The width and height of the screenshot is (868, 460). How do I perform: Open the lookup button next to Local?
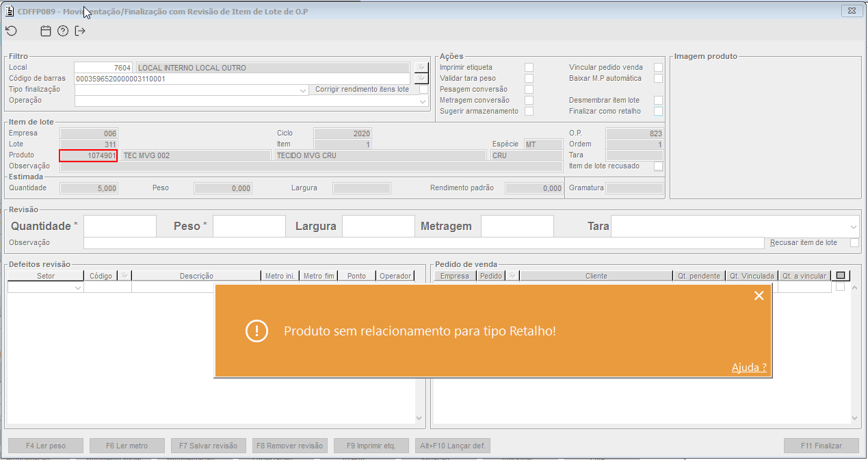tap(421, 67)
